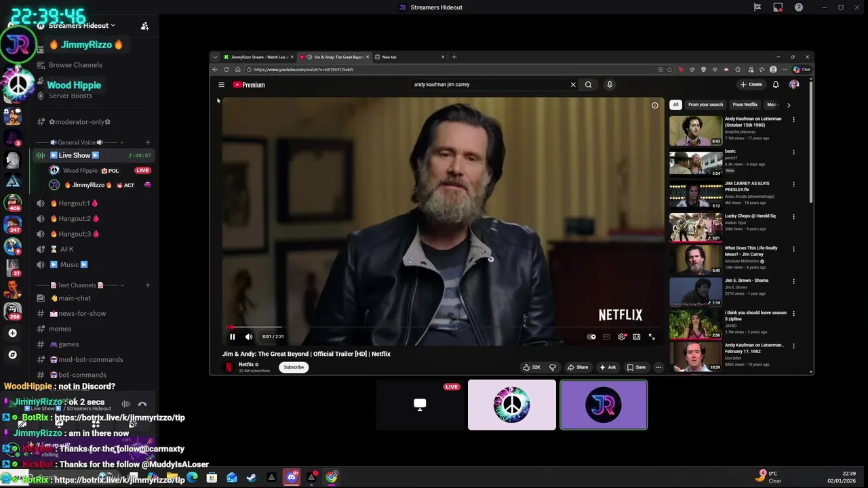Select From Netflix filter chip
This screenshot has width=868, height=488.
(745, 105)
